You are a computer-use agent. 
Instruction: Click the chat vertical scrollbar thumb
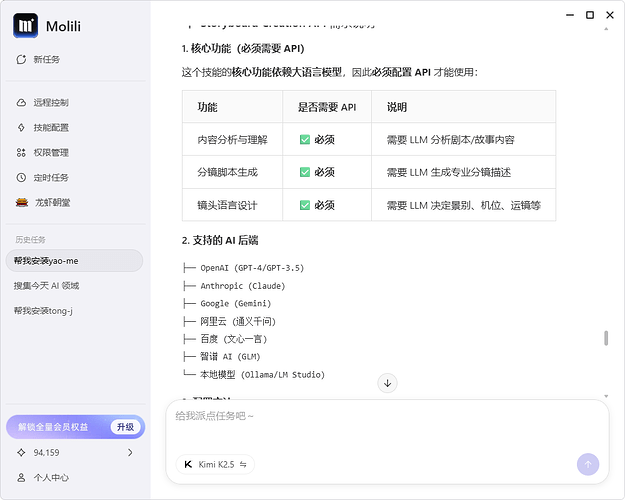pos(606,338)
